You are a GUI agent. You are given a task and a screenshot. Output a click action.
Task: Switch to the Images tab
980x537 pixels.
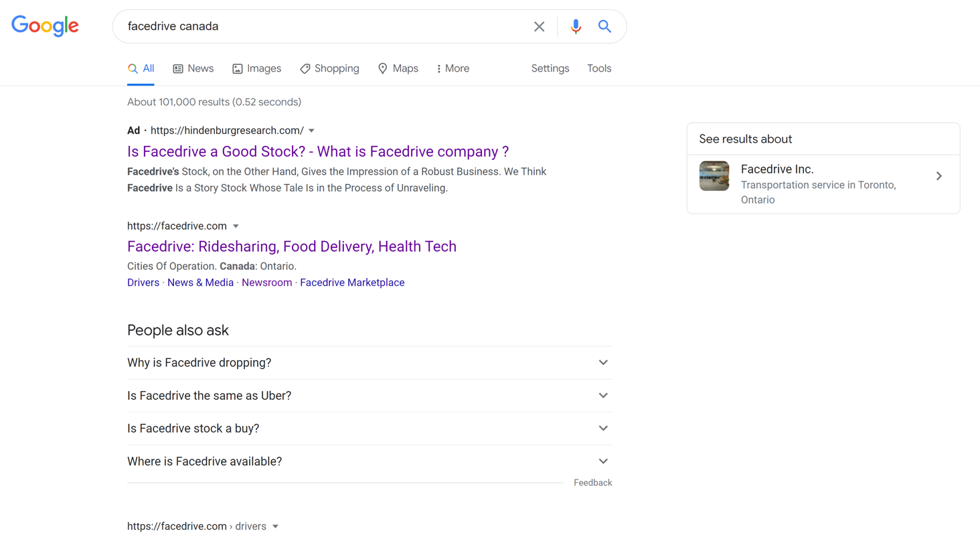click(x=256, y=68)
